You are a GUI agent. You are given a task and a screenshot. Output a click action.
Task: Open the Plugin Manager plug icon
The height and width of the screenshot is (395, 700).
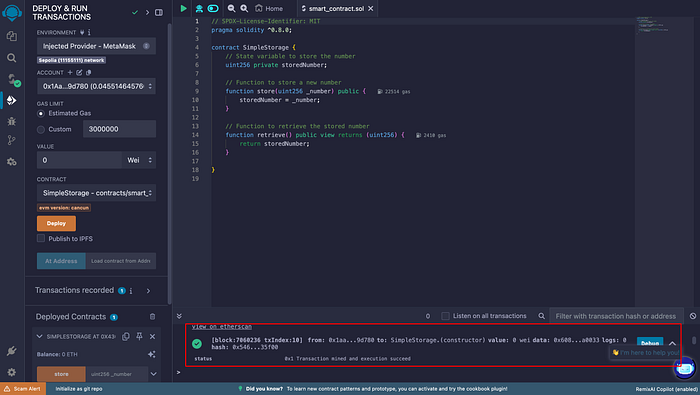point(12,351)
